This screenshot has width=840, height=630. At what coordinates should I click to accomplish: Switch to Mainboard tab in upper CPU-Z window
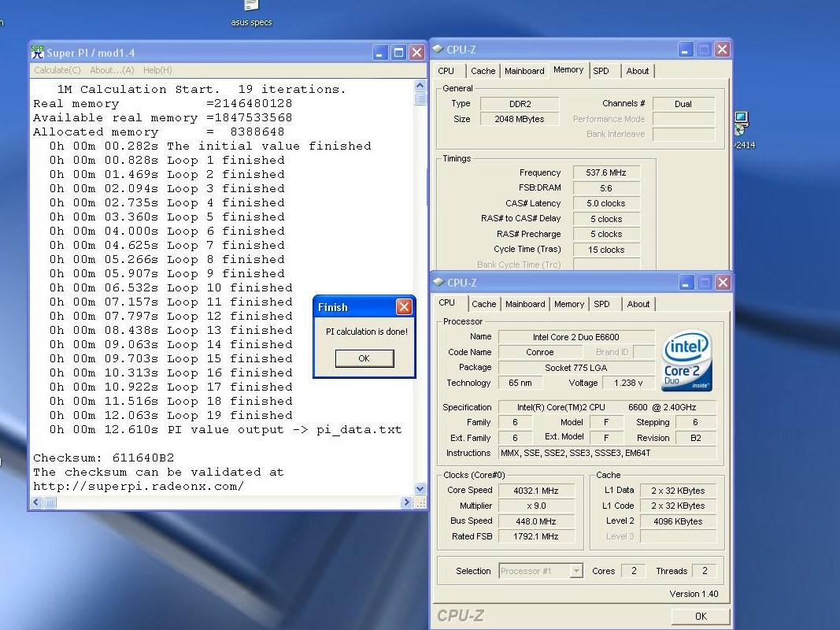(524, 71)
